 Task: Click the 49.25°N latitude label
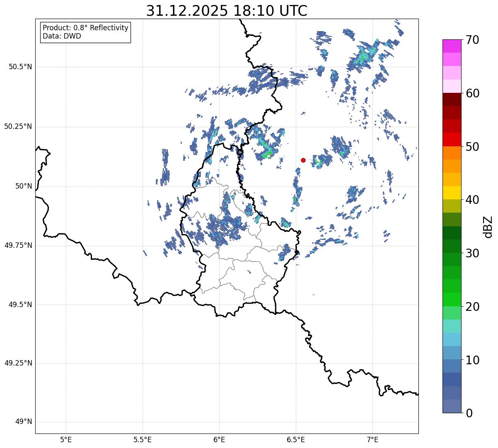click(x=18, y=363)
